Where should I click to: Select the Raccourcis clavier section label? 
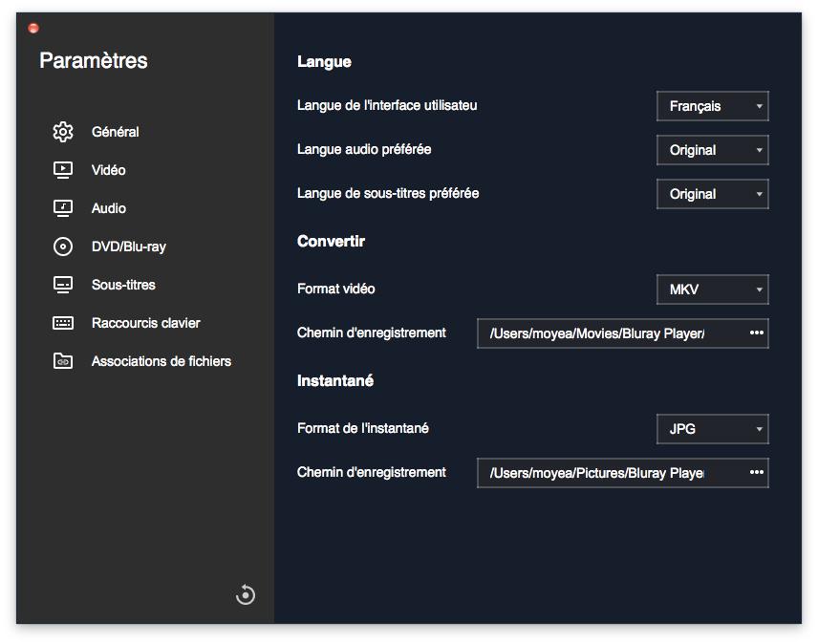146,323
